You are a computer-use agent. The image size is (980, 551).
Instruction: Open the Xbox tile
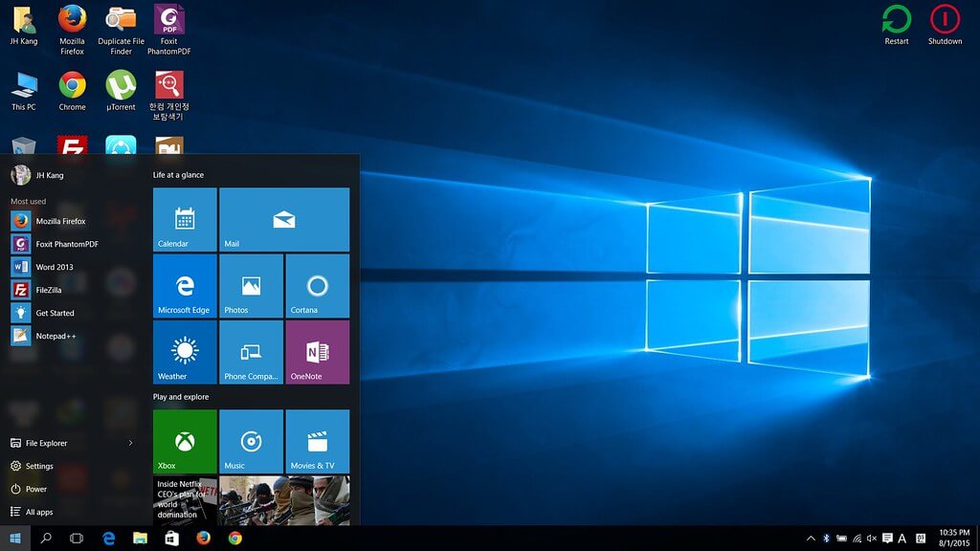click(x=185, y=441)
